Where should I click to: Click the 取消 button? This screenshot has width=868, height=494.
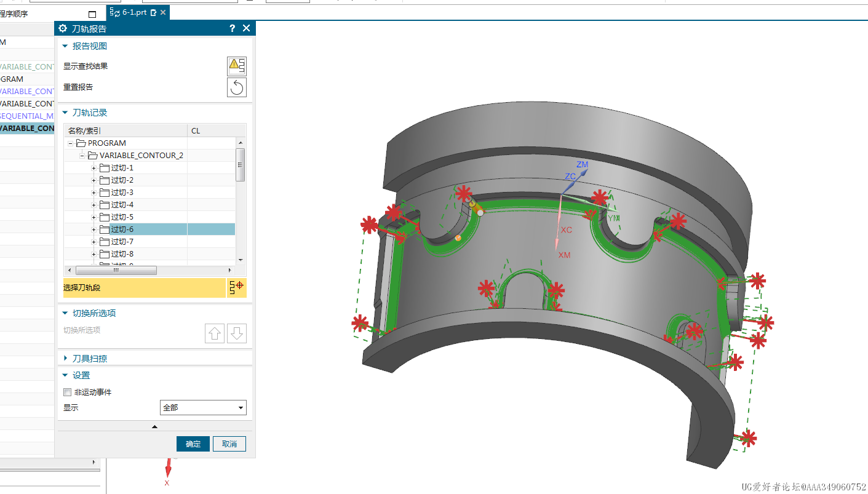tap(229, 444)
